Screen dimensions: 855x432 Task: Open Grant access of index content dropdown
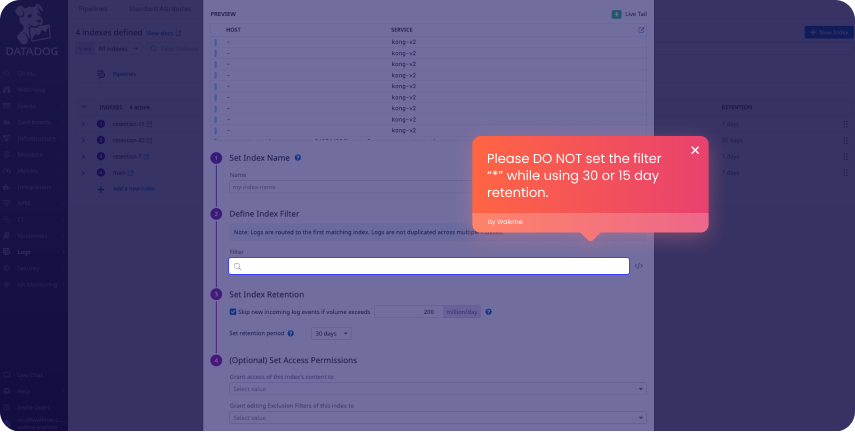pos(438,389)
